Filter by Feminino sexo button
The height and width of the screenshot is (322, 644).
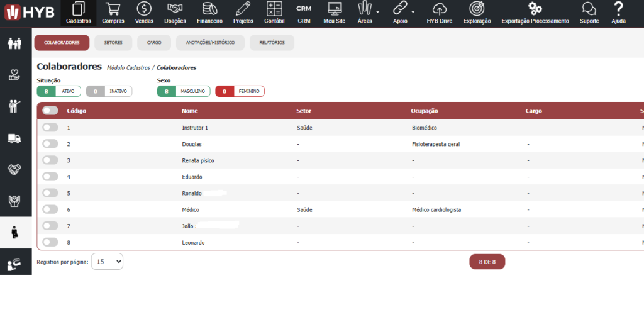(240, 91)
